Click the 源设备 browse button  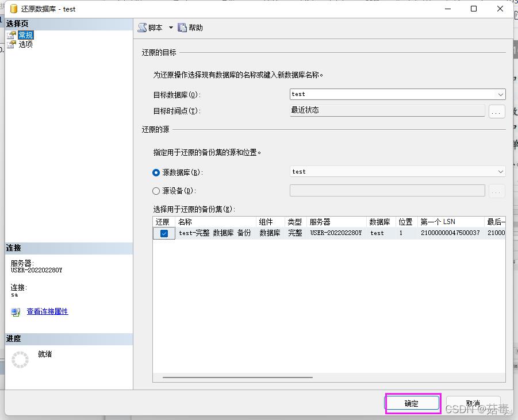pyautogui.click(x=497, y=191)
